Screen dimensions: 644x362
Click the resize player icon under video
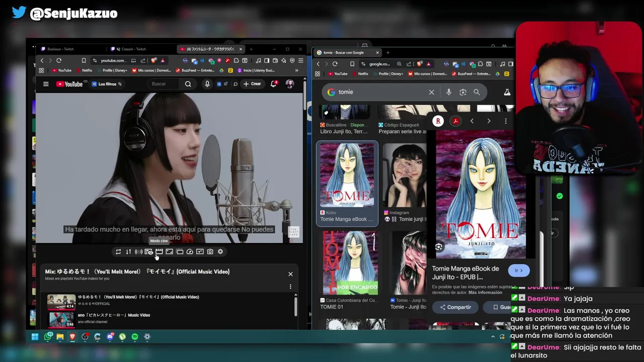coord(169,251)
